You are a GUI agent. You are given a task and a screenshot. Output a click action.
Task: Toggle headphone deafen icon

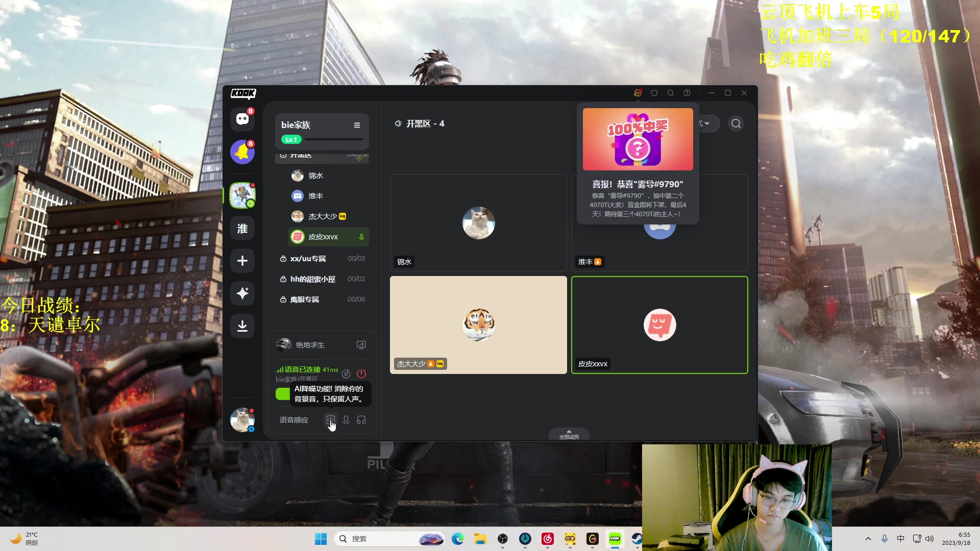361,420
